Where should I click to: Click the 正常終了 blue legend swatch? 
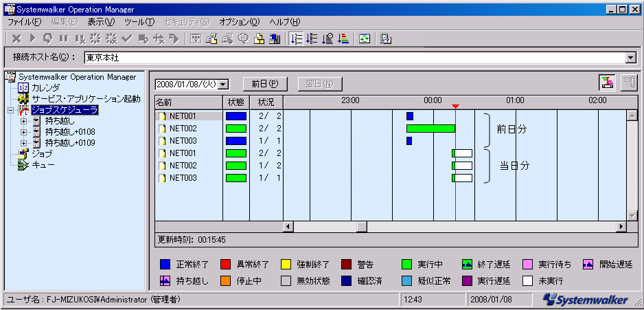165,264
